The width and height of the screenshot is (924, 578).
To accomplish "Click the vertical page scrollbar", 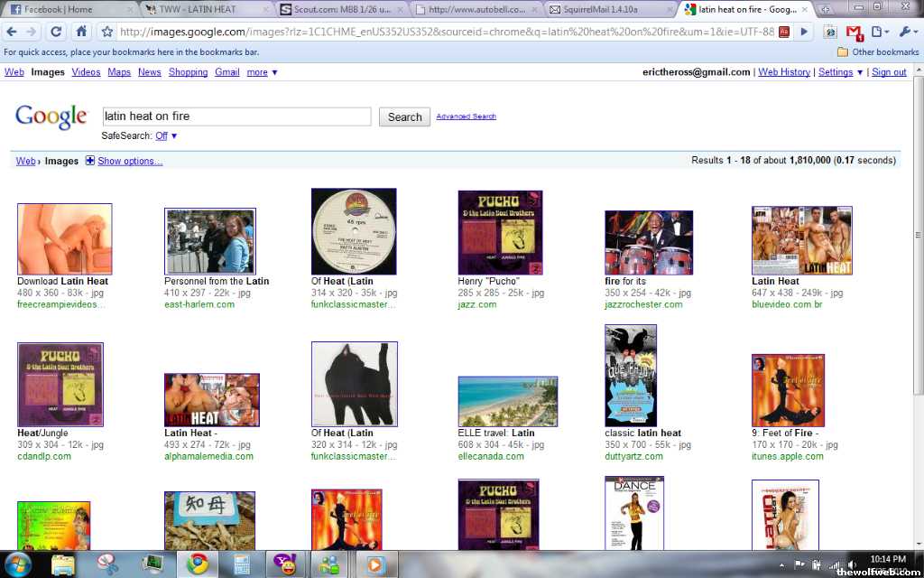I will (x=917, y=271).
